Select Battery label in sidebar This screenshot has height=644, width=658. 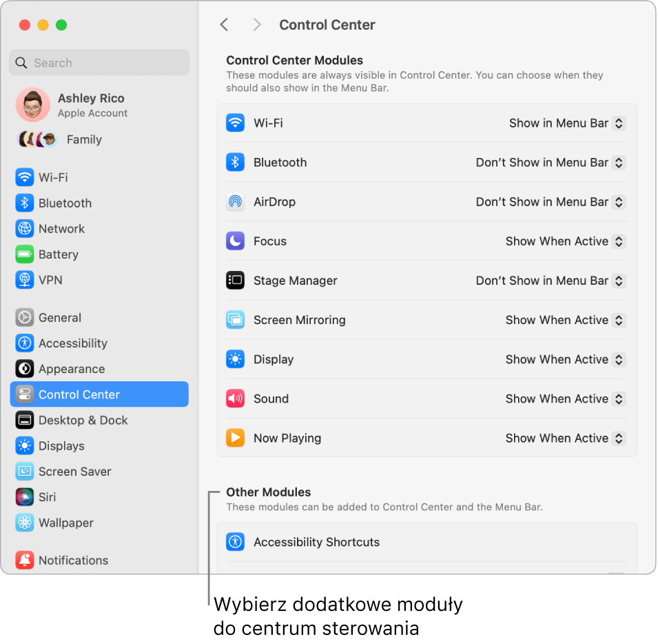[59, 254]
